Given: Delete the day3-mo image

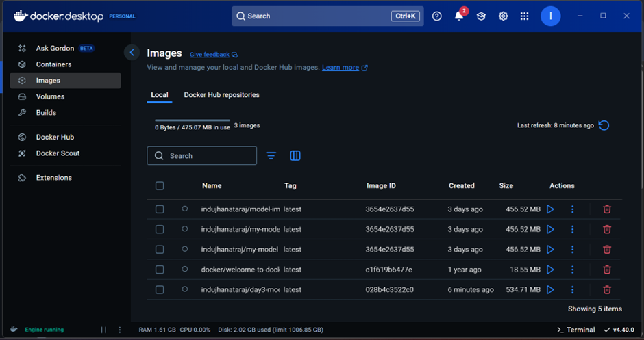Looking at the screenshot, I should coord(606,289).
